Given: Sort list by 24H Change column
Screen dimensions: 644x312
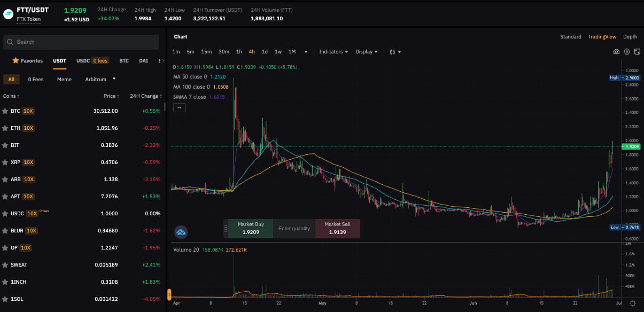Looking at the screenshot, I should pos(146,96).
